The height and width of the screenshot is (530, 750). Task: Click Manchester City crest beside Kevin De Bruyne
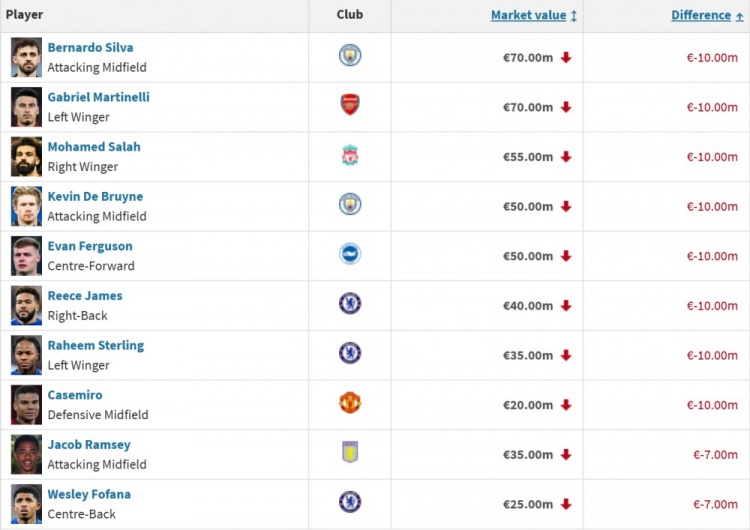point(350,204)
